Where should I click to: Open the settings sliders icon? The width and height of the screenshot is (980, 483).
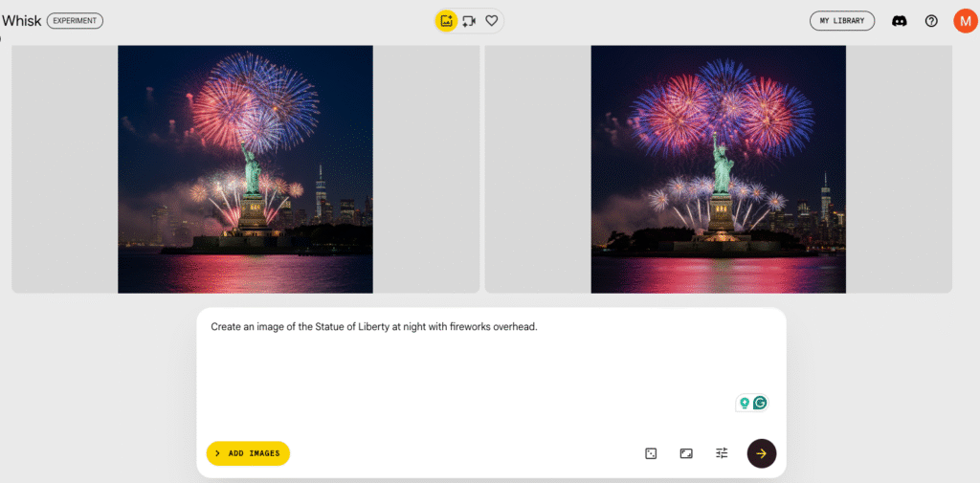(722, 453)
